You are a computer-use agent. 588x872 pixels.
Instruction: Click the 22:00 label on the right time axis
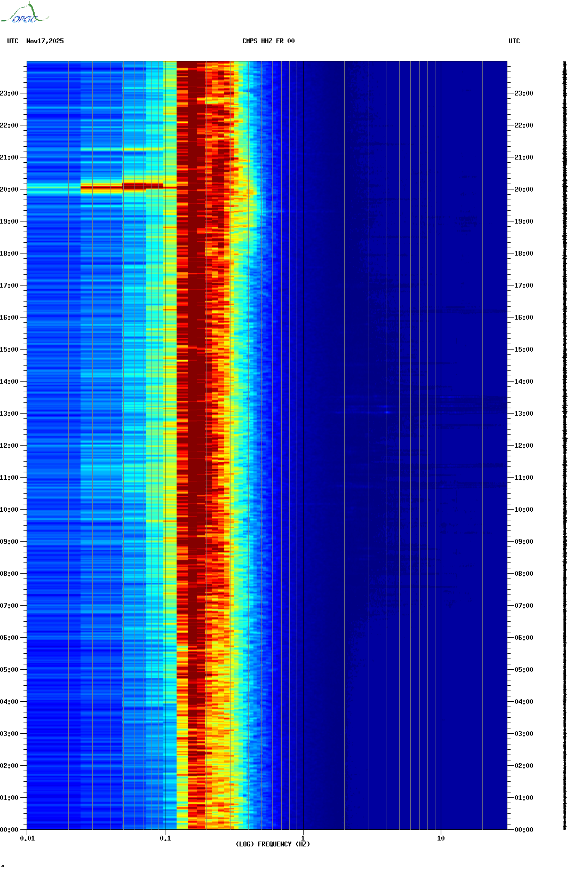click(524, 125)
